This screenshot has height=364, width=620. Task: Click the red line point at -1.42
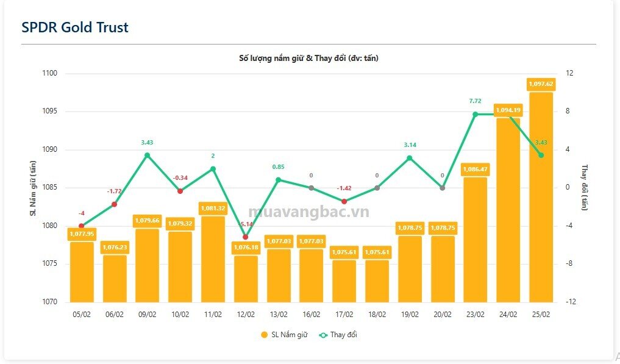coord(344,201)
